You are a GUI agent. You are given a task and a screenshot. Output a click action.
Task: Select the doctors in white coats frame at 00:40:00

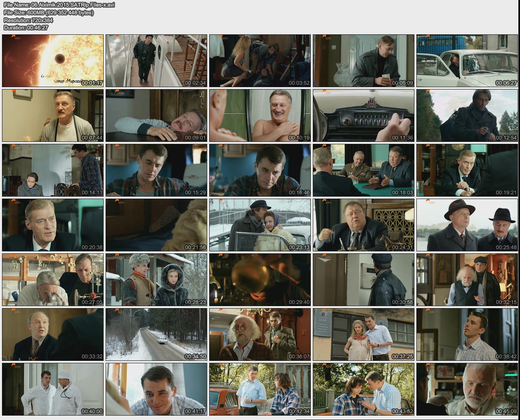pos(53,389)
